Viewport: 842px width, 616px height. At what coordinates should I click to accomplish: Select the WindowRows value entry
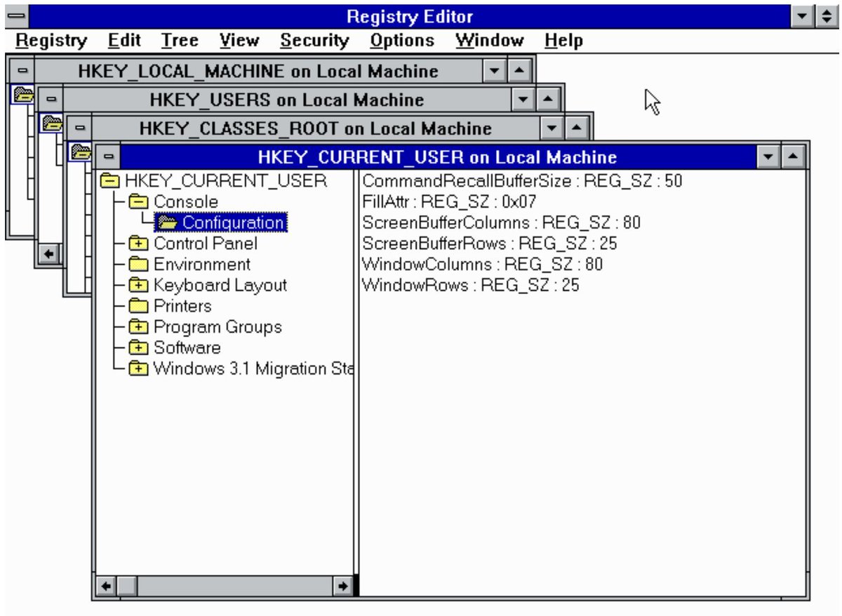coord(471,286)
